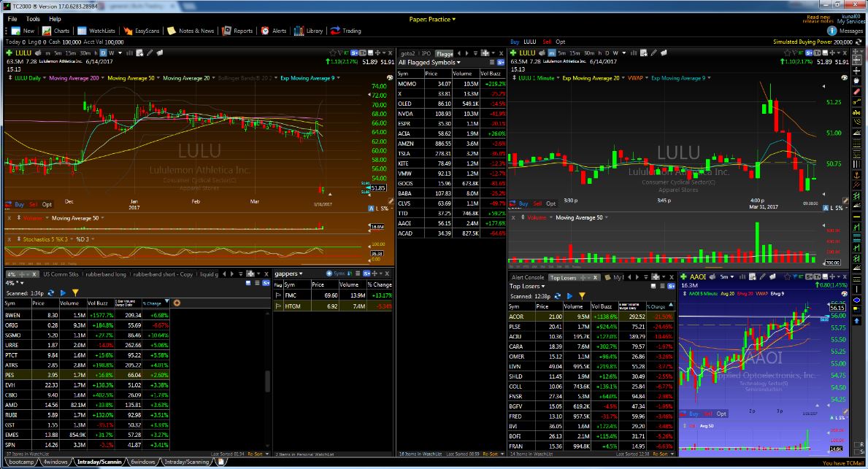
Task: Select the NVDA row in flagged list
Action: [x=451, y=114]
